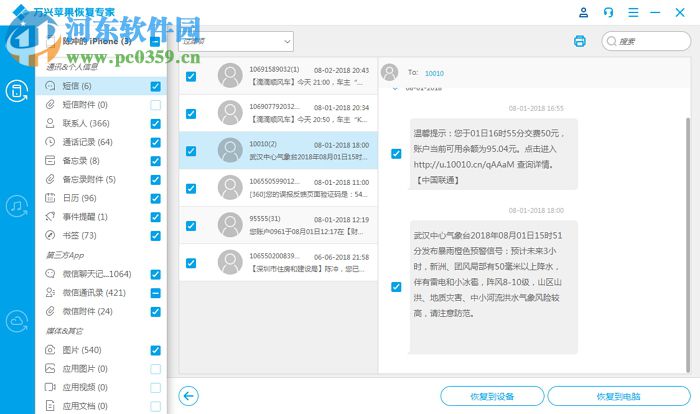This screenshot has height=414, width=700.
Task: Uncheck the 日历 (96) checkbox
Action: pos(155,198)
